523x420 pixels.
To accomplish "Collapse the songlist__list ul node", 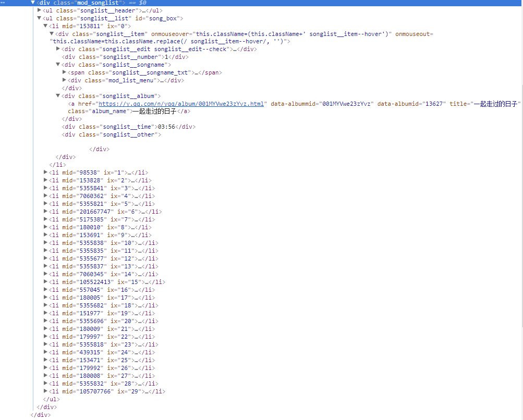I will (39, 18).
